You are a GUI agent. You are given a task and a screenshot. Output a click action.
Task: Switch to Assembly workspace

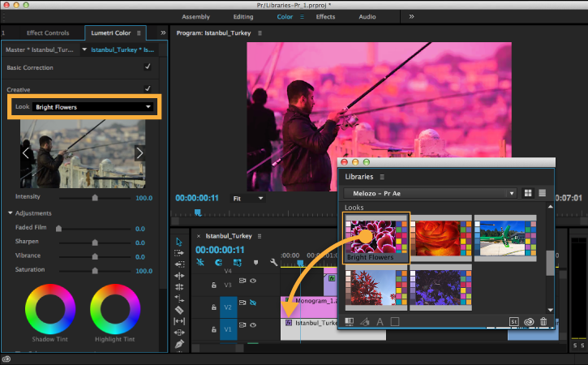(x=195, y=16)
